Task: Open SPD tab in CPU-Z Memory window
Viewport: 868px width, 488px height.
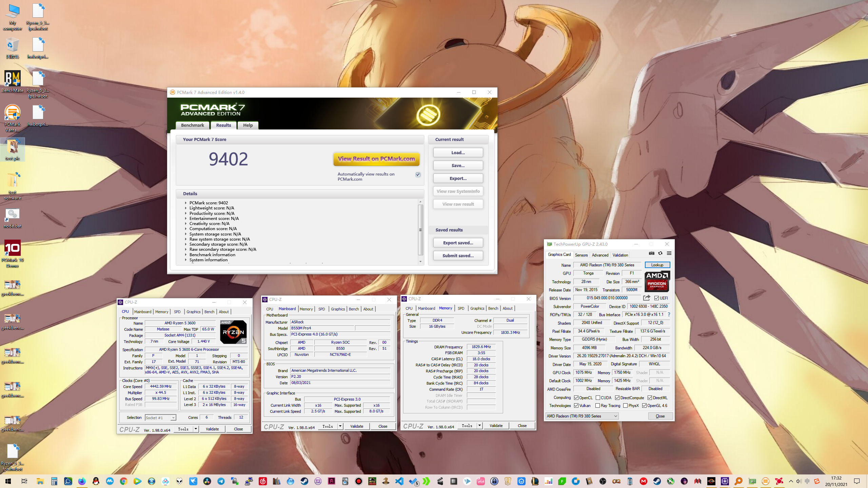Action: pyautogui.click(x=461, y=308)
